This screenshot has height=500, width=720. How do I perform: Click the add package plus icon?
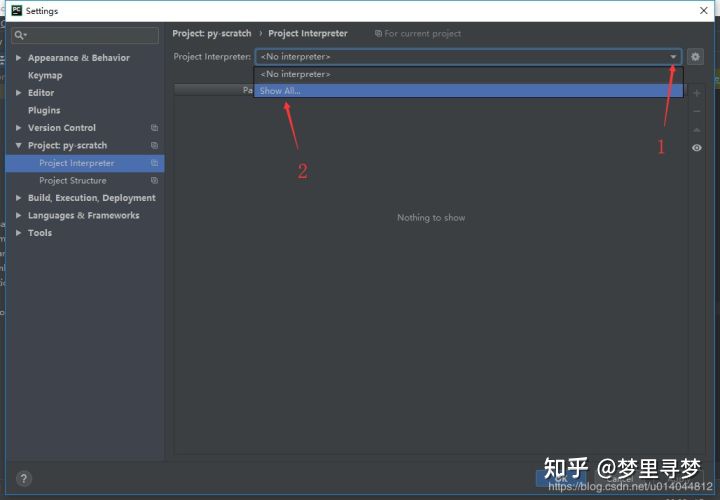697,93
